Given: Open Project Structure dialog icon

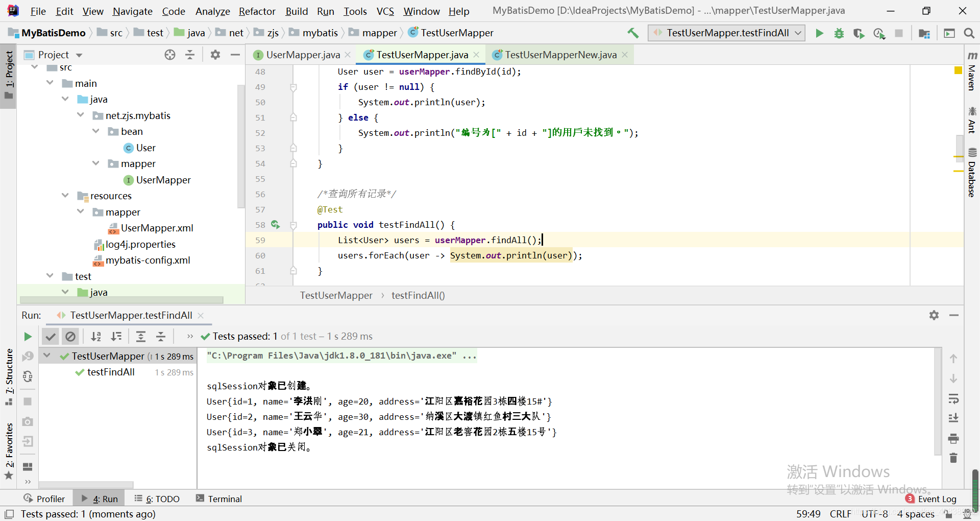Looking at the screenshot, I should (924, 33).
